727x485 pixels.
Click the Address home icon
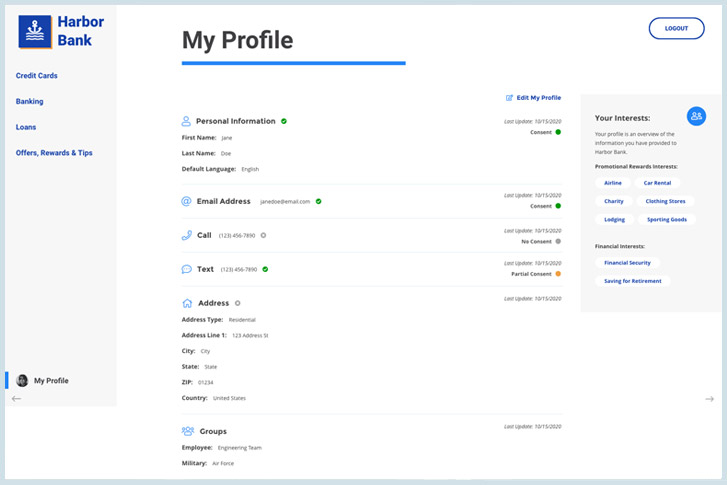(x=187, y=303)
